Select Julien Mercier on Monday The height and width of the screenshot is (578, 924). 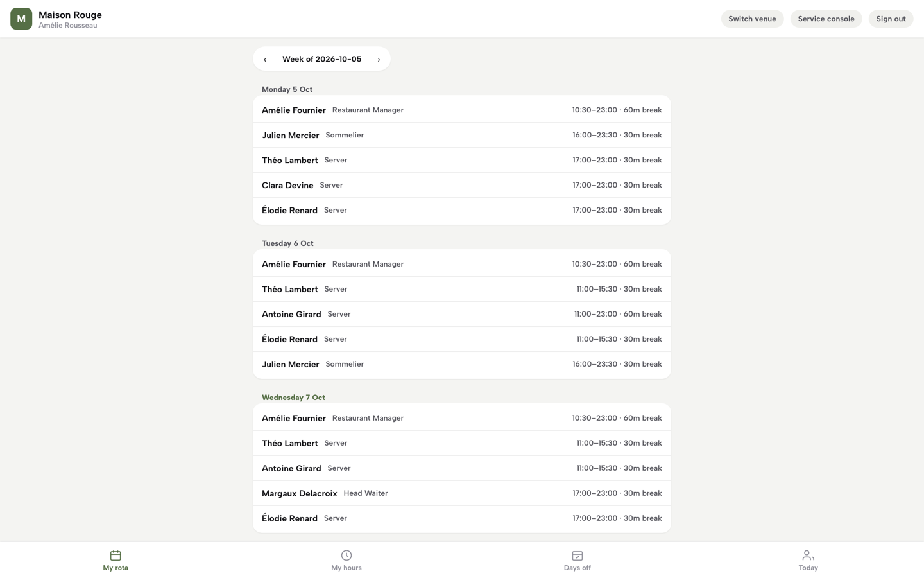click(462, 135)
